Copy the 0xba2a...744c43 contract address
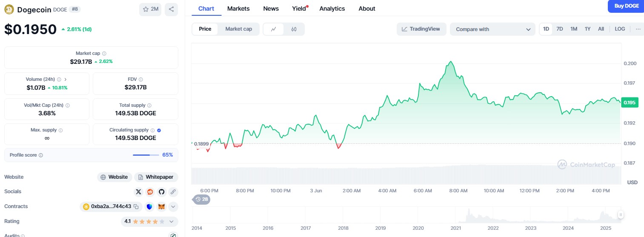 pos(136,207)
